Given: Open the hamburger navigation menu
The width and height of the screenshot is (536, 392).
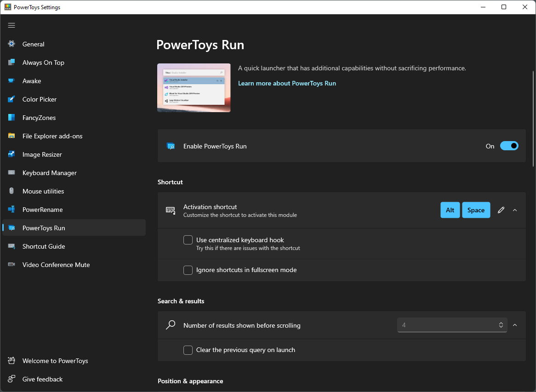Looking at the screenshot, I should point(11,25).
